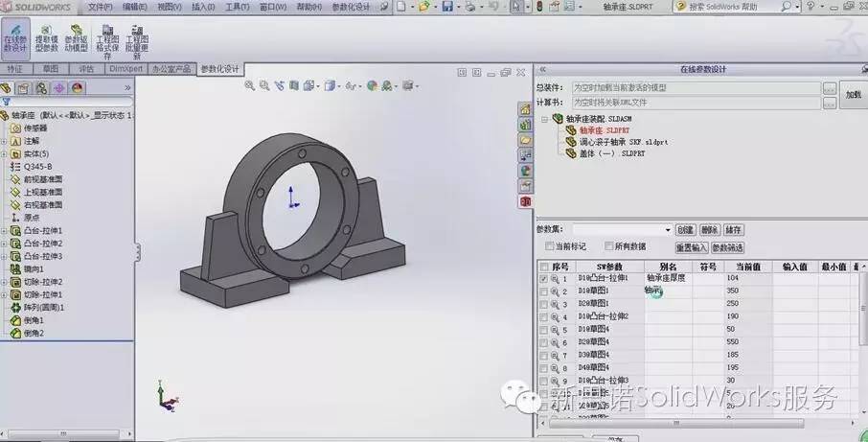Click the Previous View icon

click(280, 85)
